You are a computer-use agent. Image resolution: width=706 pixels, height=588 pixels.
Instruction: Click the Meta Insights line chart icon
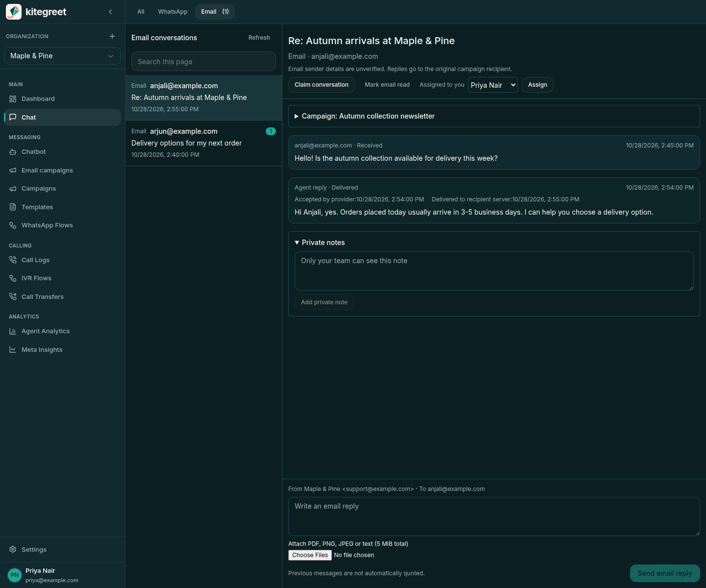tap(13, 349)
